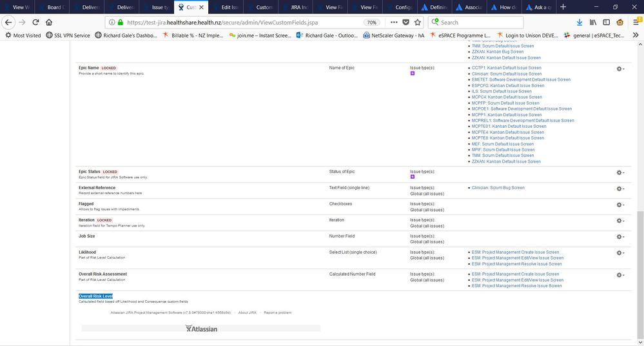644x346 pixels.
Task: Click the Atlassian logo in the footer
Action: click(201, 329)
